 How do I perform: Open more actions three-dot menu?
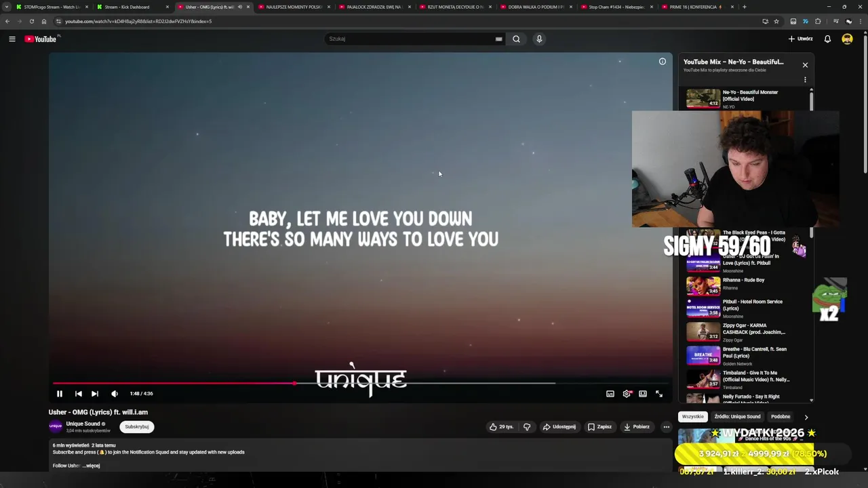coord(667,427)
